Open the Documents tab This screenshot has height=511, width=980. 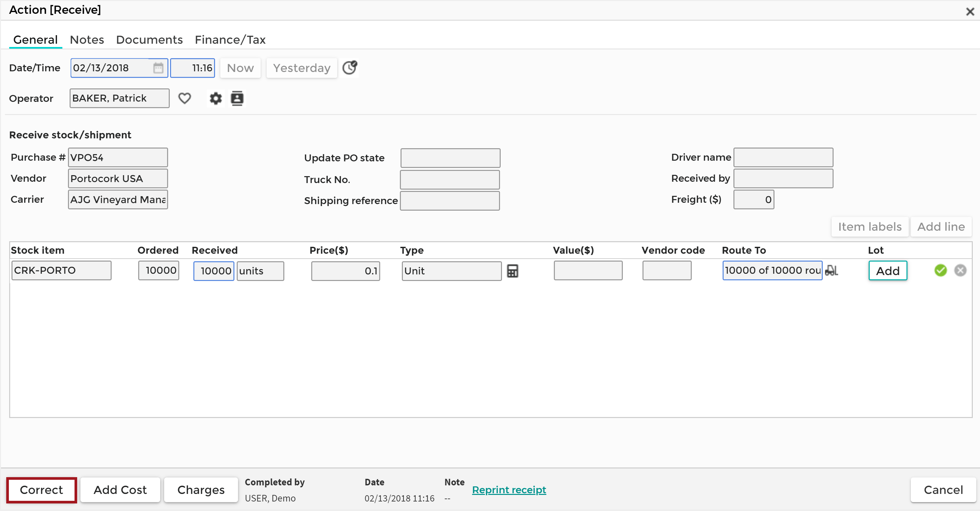(149, 40)
